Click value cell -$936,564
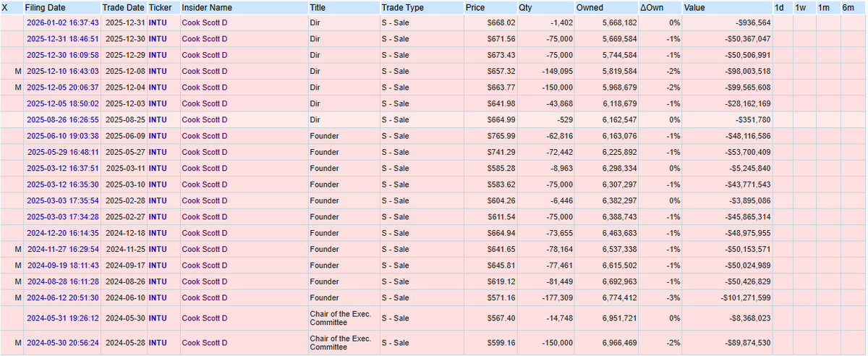 (750, 23)
